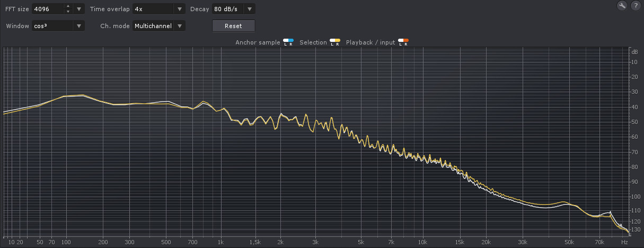
Task: Click the "80" dB scale label
Action: coord(634,167)
